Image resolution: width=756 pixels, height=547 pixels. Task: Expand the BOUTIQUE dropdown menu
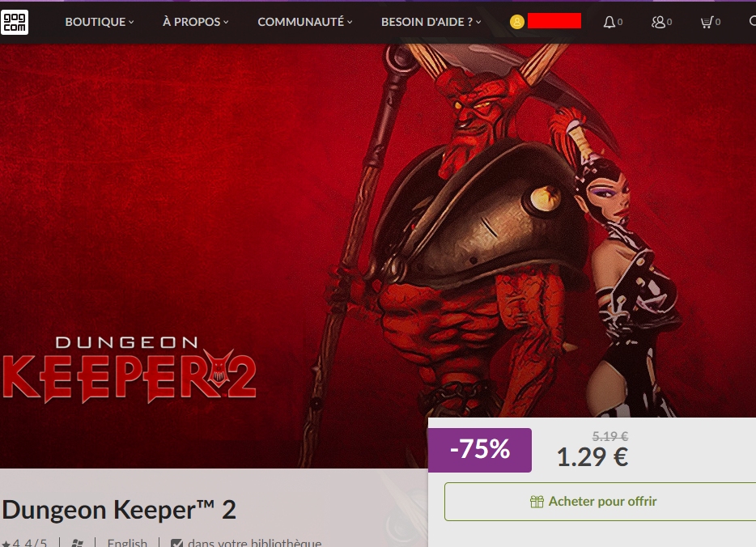[x=100, y=22]
